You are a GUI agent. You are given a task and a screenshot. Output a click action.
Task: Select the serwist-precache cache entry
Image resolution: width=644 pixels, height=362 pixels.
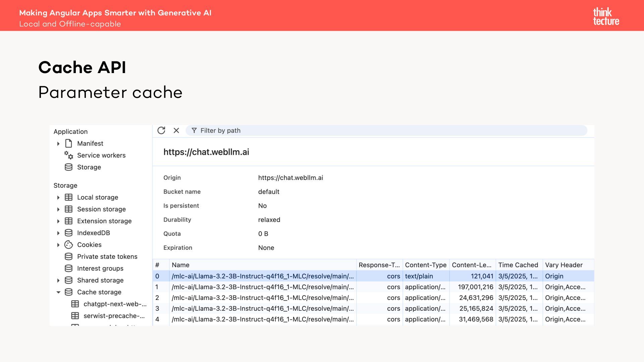[x=114, y=316]
